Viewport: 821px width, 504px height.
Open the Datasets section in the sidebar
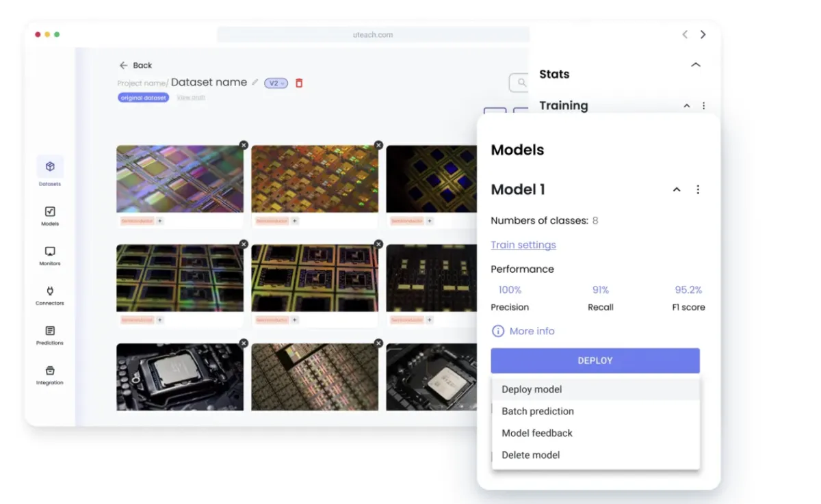point(50,171)
